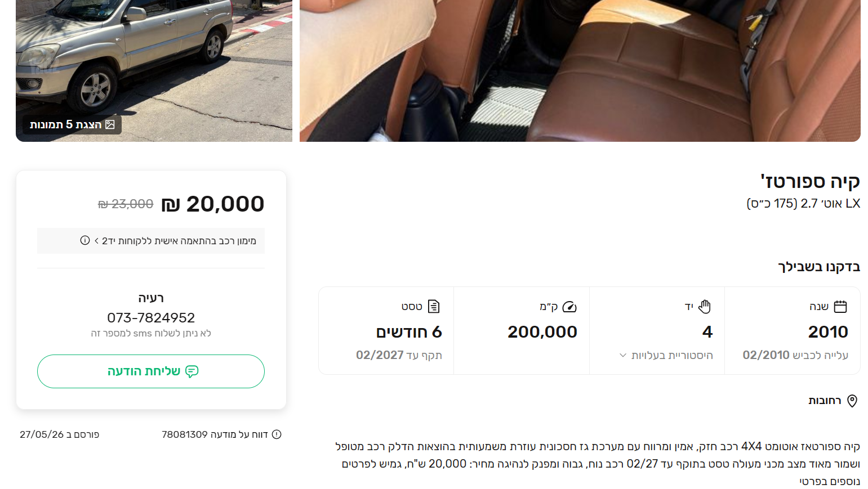Click the info icon in the financing banner

pyautogui.click(x=85, y=240)
